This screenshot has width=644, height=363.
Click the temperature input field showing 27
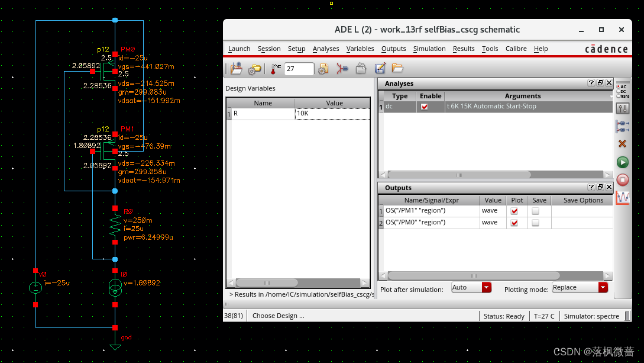[299, 69]
